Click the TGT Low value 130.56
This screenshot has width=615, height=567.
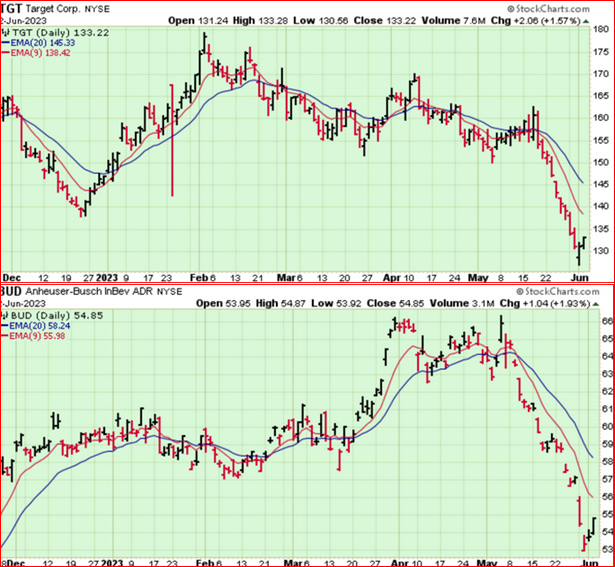tap(333, 21)
